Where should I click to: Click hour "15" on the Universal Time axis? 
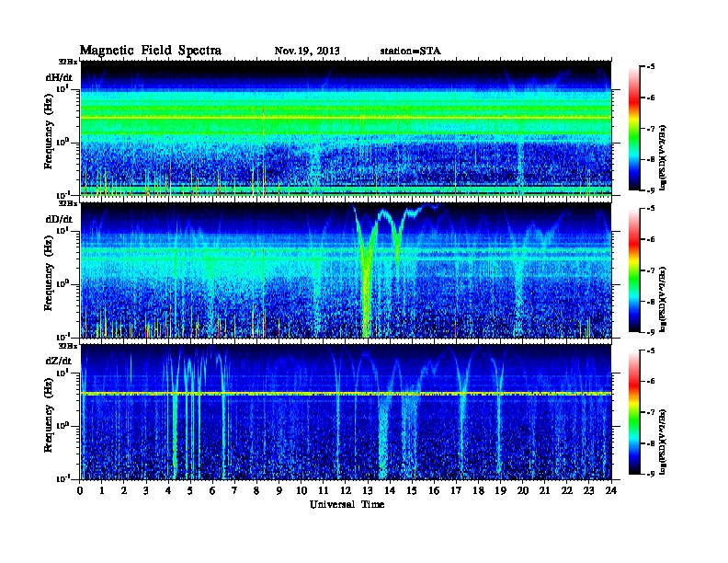(x=412, y=490)
